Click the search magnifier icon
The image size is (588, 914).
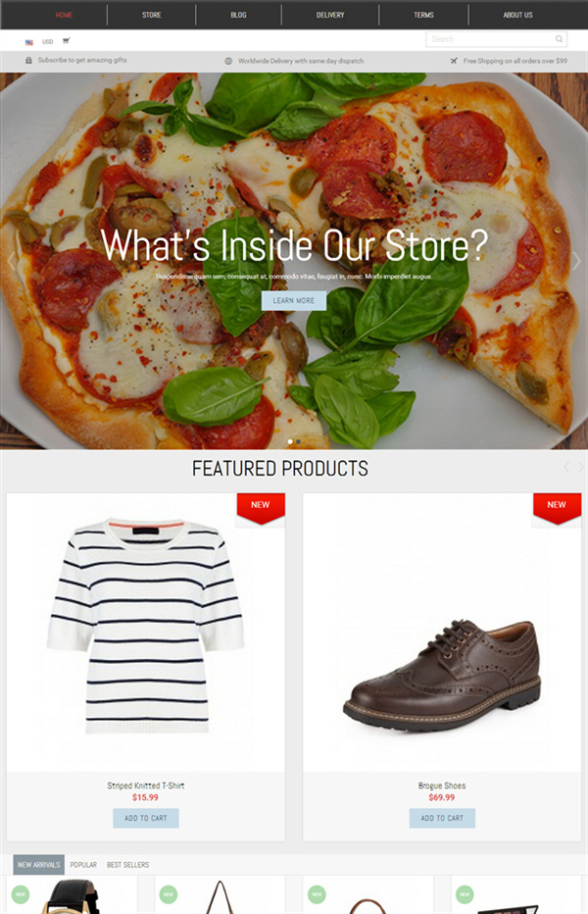pos(559,39)
